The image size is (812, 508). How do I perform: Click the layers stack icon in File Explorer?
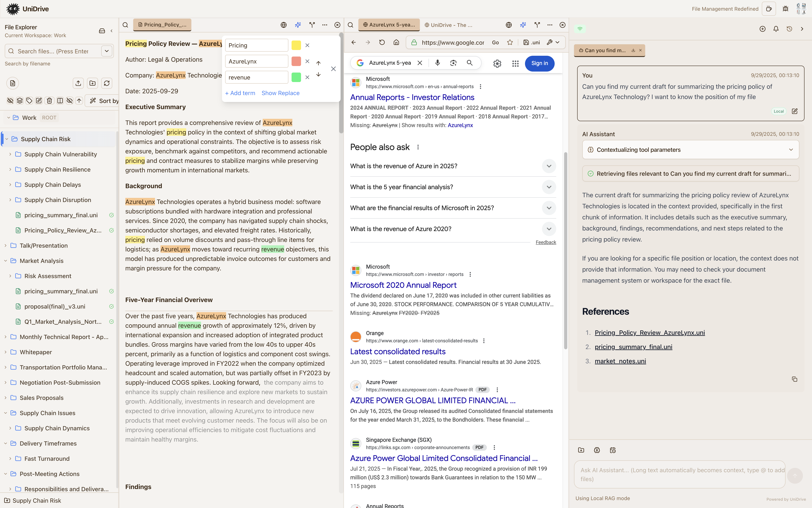(x=20, y=101)
